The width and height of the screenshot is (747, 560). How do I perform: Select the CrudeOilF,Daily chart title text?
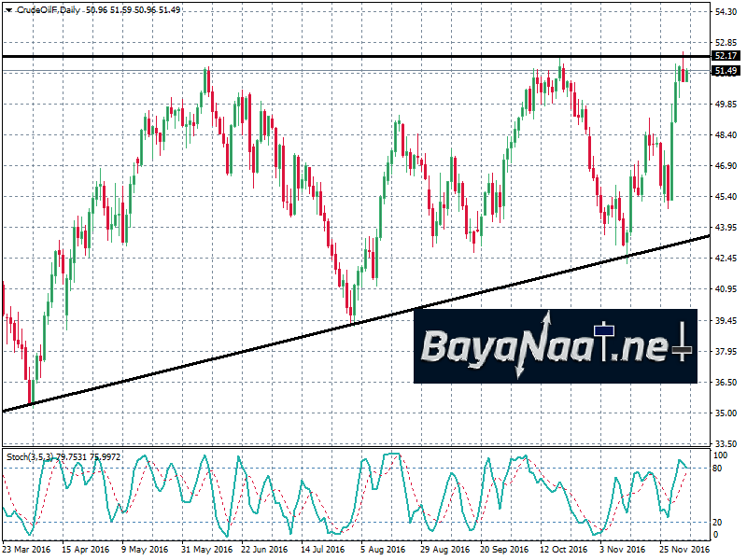[49, 8]
